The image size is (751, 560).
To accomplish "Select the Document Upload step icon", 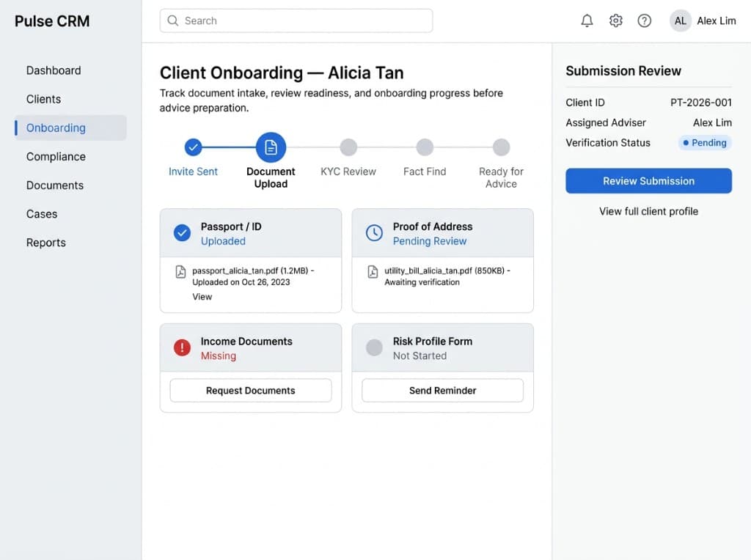I will point(271,147).
